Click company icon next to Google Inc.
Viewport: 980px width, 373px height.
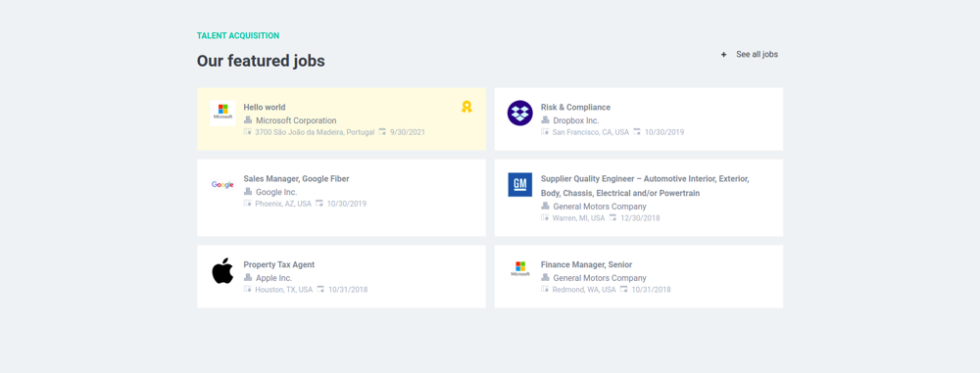248,192
